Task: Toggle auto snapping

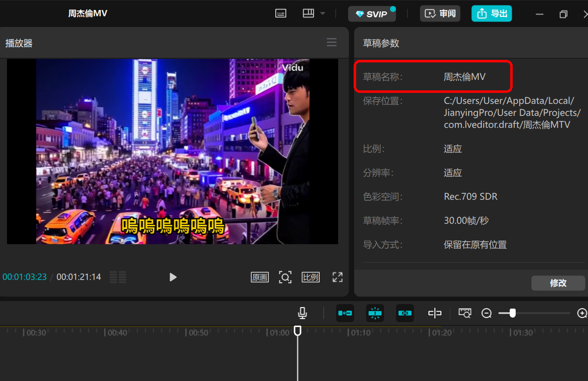Action: coord(375,313)
